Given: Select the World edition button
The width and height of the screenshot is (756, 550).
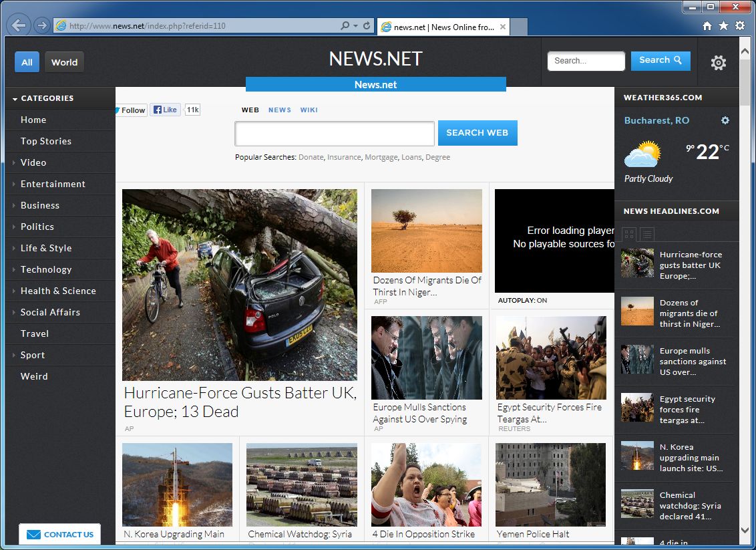Looking at the screenshot, I should 64,62.
